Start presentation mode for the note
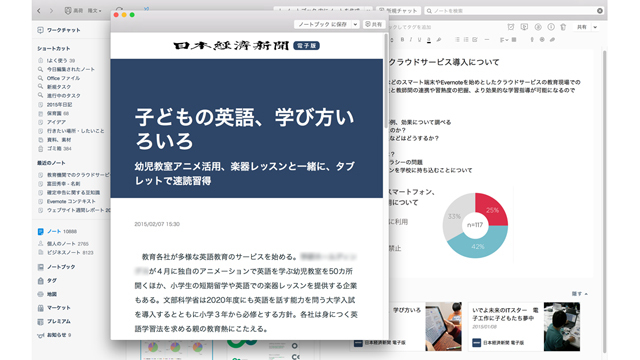The image size is (640, 360). pos(524,27)
